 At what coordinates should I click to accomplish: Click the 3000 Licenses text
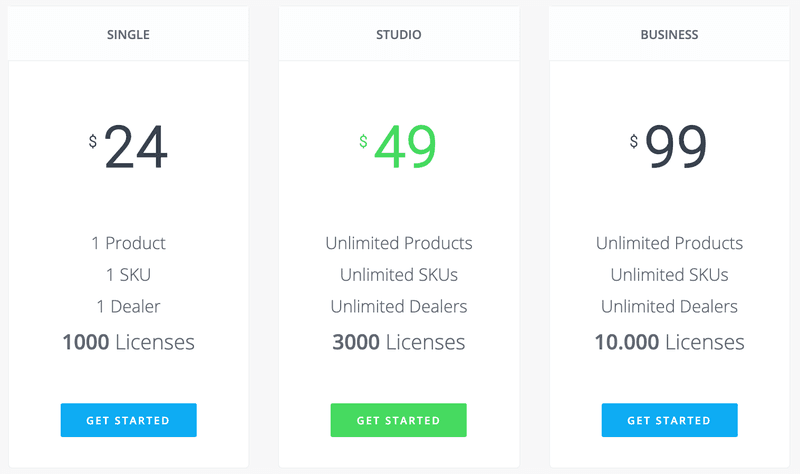click(x=398, y=342)
